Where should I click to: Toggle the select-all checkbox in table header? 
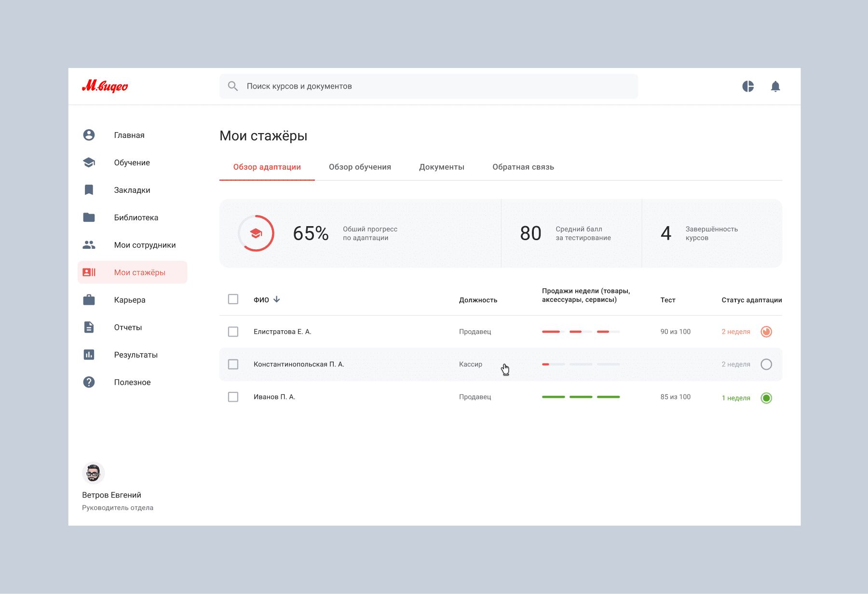233,299
